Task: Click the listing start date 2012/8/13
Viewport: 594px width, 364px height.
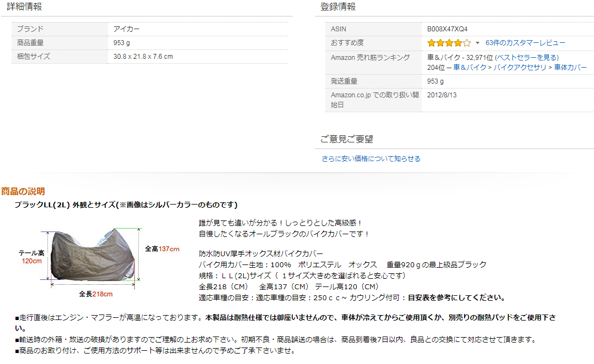Action: pos(442,95)
